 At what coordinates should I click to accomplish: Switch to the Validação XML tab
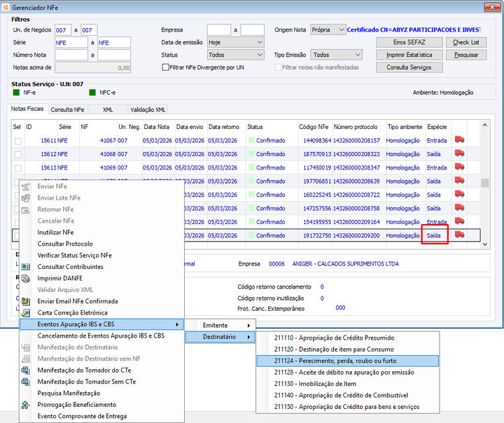pyautogui.click(x=148, y=110)
